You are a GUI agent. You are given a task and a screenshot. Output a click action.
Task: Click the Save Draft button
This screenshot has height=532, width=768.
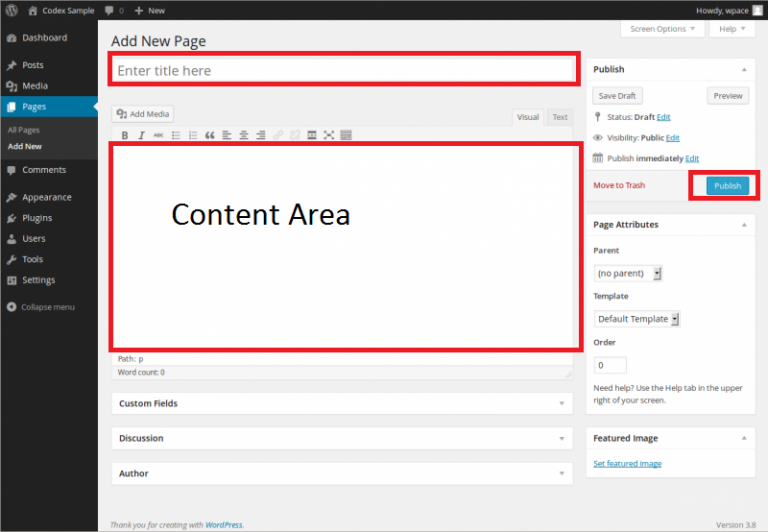pyautogui.click(x=618, y=96)
